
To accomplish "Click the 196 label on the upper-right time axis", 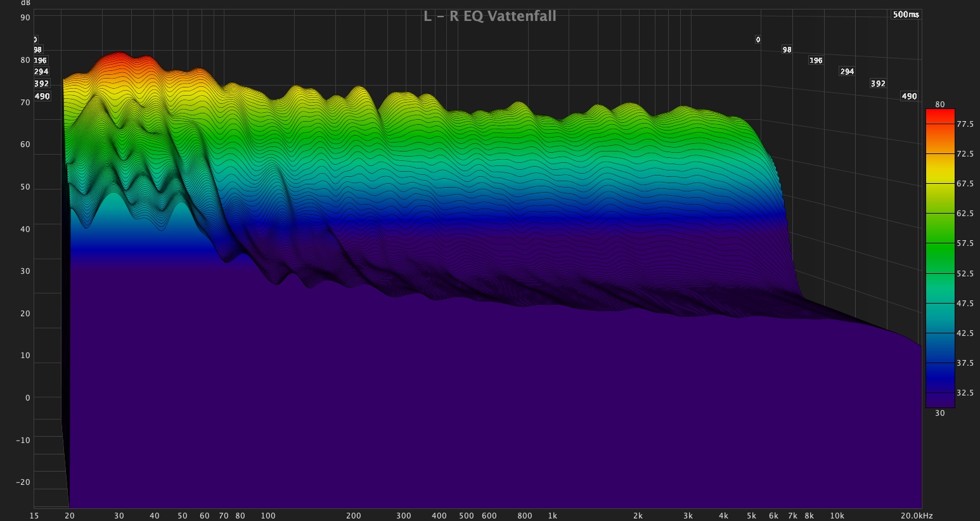I will (816, 61).
